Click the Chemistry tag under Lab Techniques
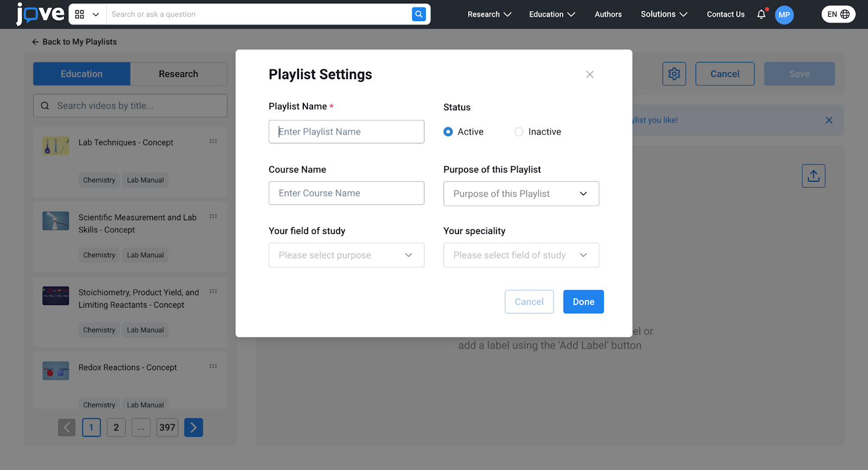868x470 pixels. click(x=99, y=180)
